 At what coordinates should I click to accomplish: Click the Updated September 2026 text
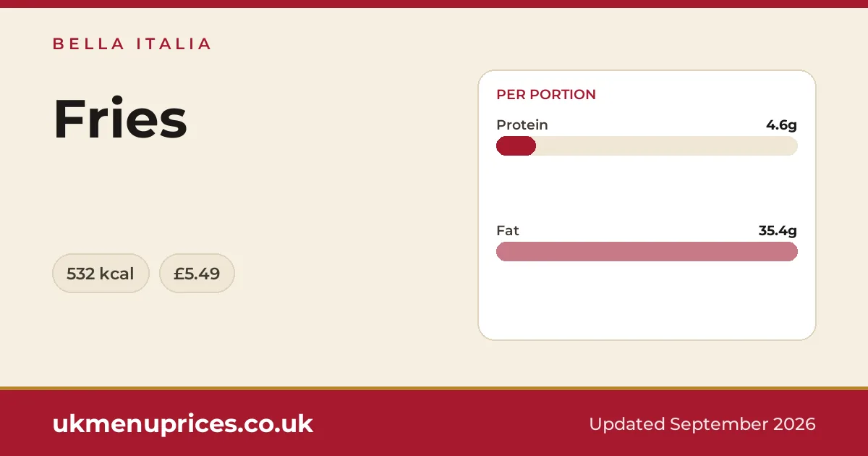click(x=702, y=424)
